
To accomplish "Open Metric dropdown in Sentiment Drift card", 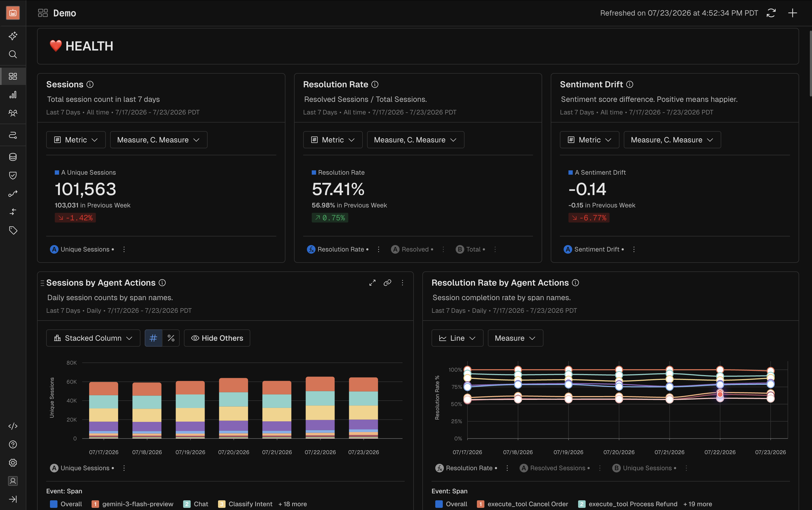I will (590, 140).
